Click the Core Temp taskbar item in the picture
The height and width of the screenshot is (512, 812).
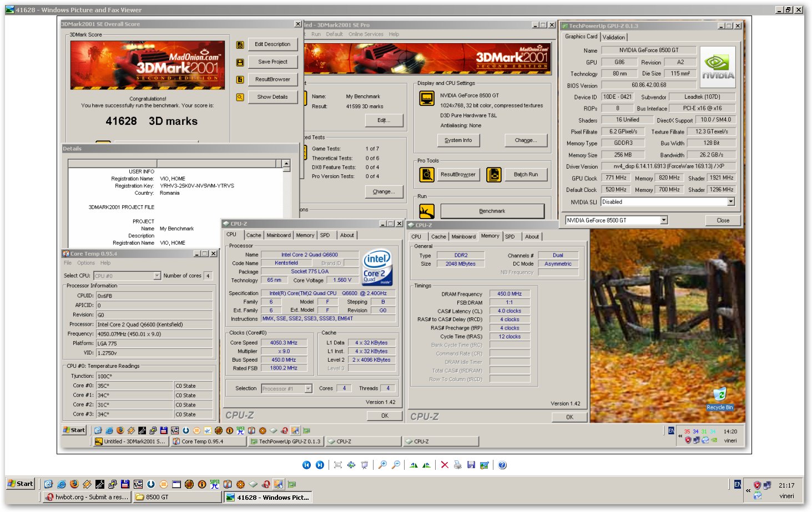click(208, 442)
